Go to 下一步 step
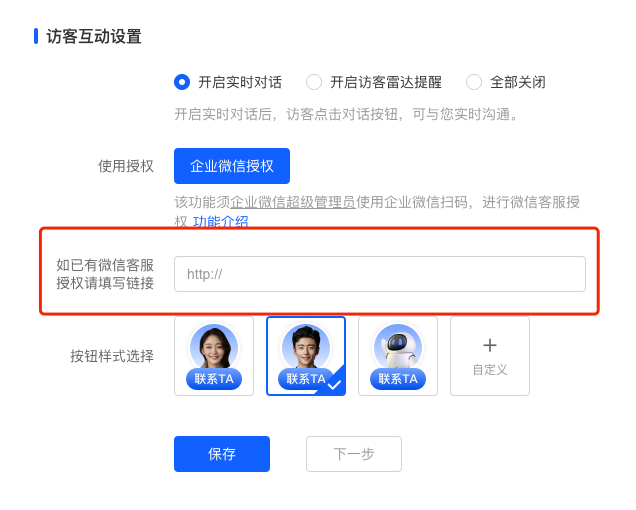 [354, 454]
